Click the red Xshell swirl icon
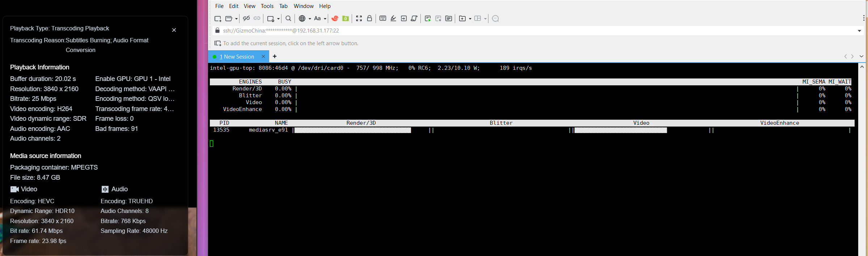The height and width of the screenshot is (256, 868). pos(335,18)
